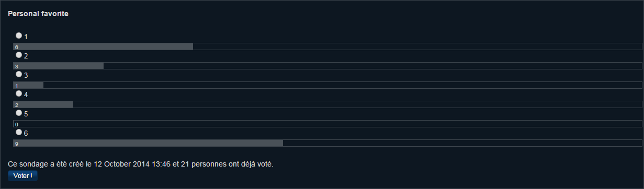Click the vote count number 9 in the bar

(17, 144)
